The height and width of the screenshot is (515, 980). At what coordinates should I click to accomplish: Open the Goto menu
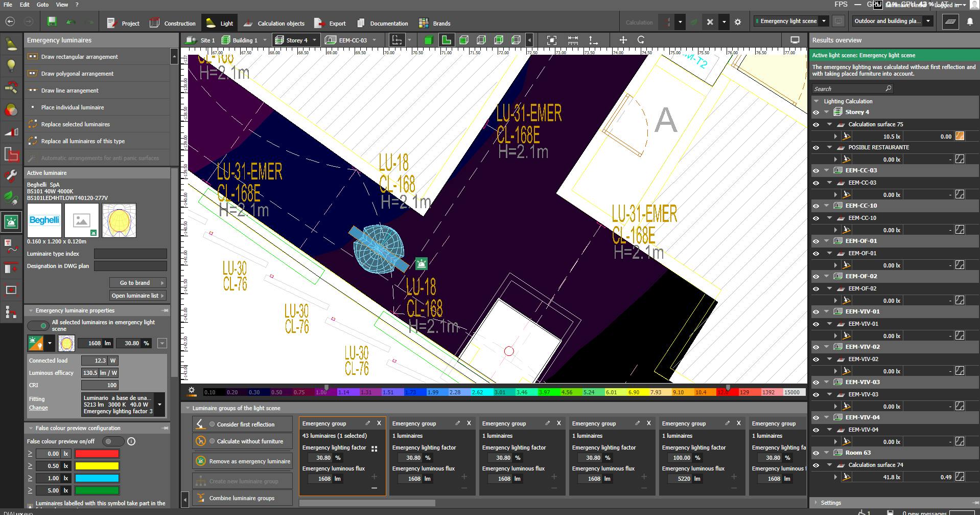point(42,5)
